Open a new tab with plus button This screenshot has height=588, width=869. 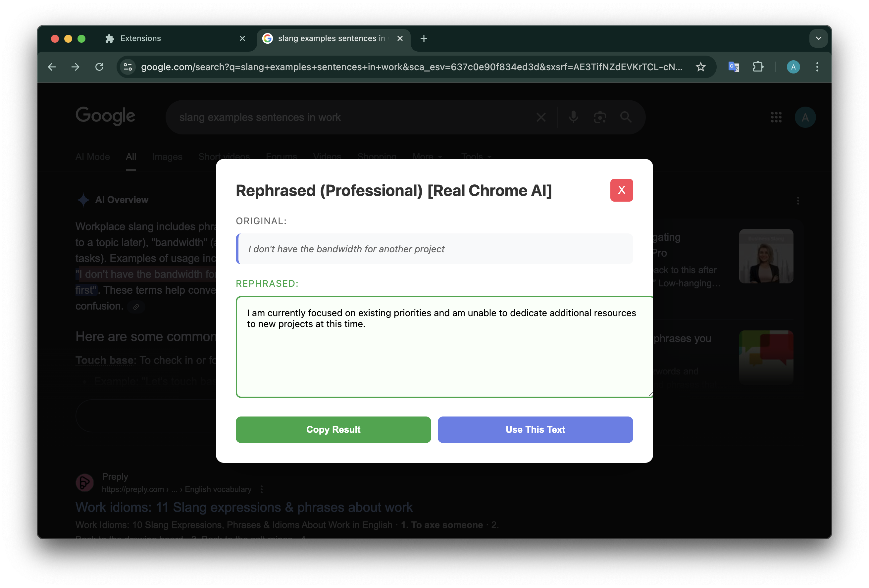[424, 38]
